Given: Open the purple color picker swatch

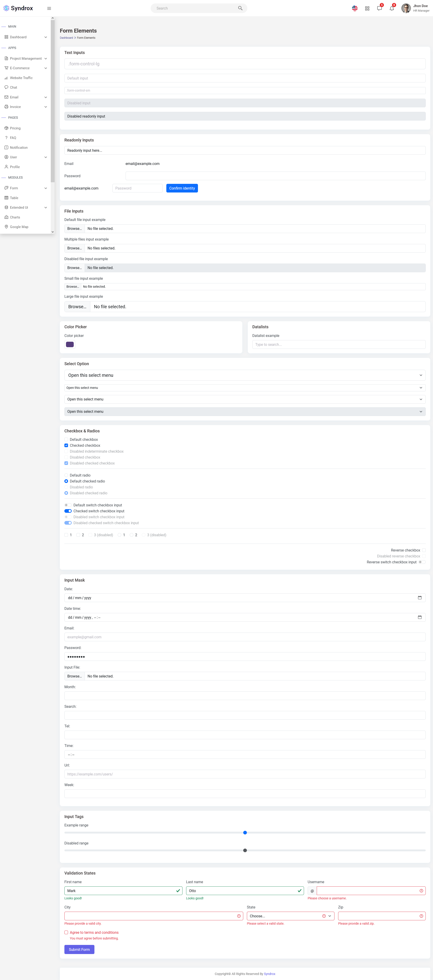Looking at the screenshot, I should [x=70, y=345].
